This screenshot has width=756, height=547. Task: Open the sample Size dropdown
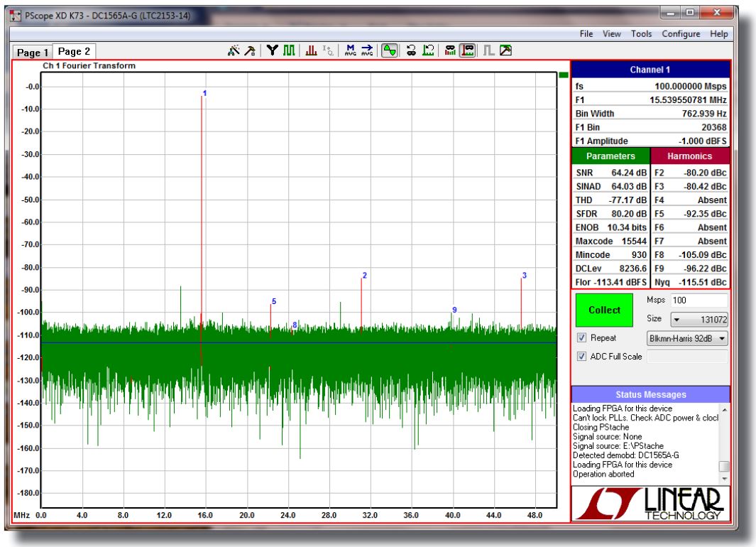[699, 320]
